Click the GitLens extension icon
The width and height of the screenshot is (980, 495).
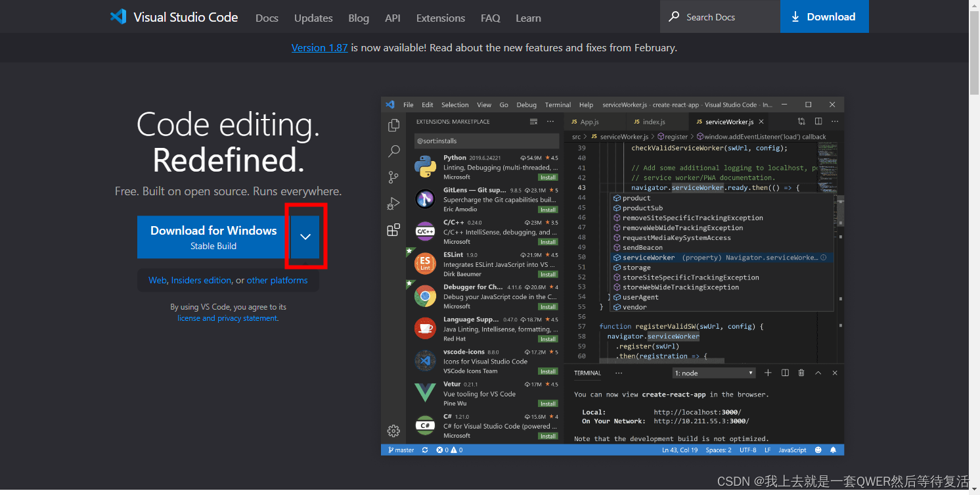425,199
